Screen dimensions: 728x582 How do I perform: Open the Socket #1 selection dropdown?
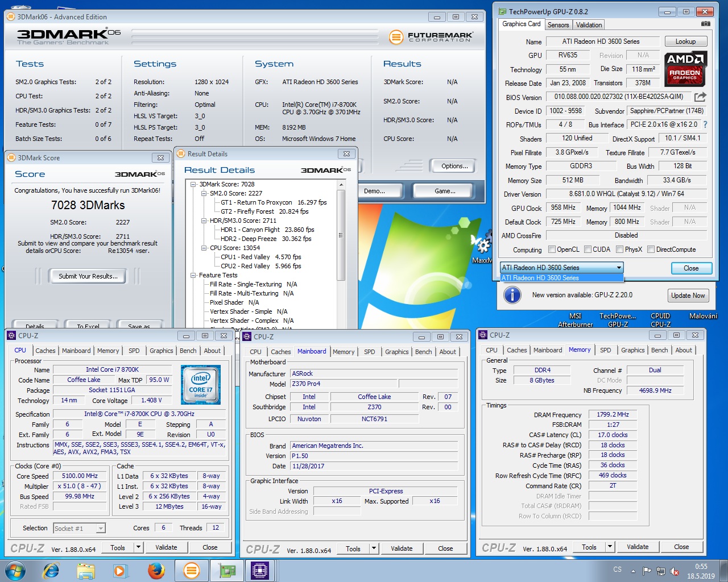click(80, 529)
